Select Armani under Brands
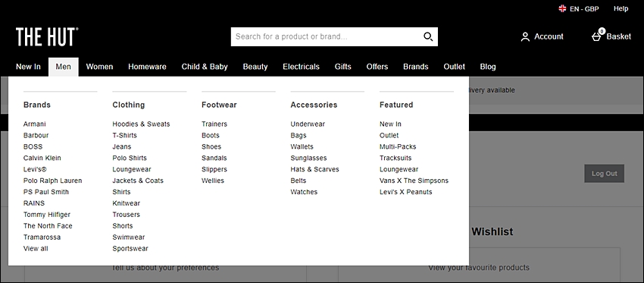This screenshot has width=644, height=283. point(35,124)
